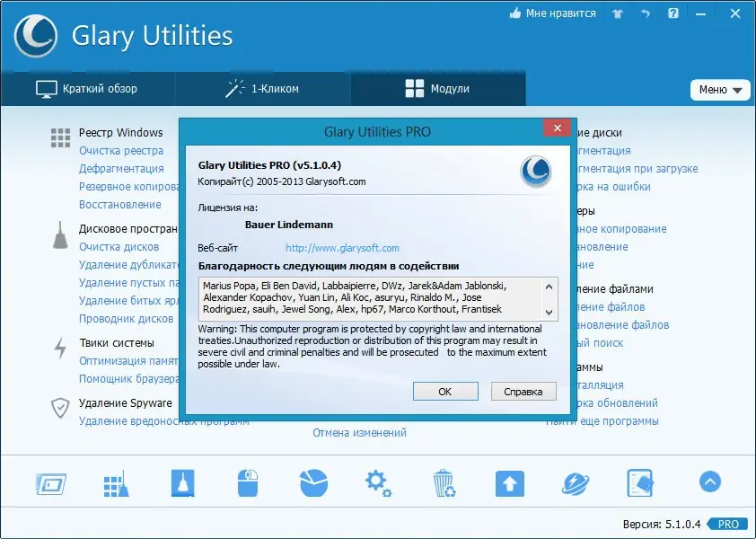Select the Модули tab
756x539 pixels.
pos(438,89)
